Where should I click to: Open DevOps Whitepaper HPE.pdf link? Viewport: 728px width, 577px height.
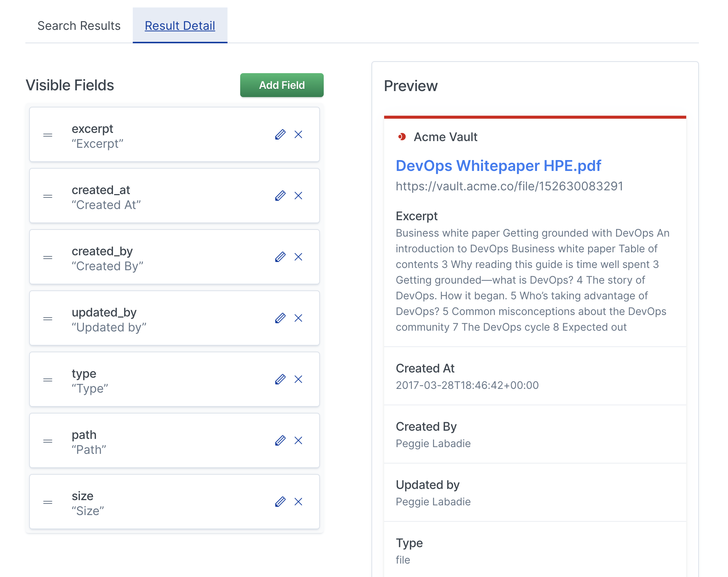(498, 165)
